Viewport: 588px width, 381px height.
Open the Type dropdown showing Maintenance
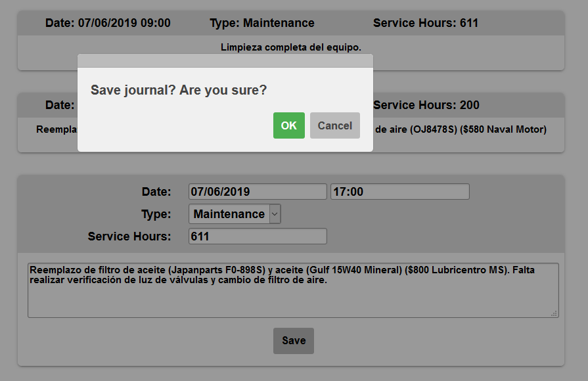(235, 213)
